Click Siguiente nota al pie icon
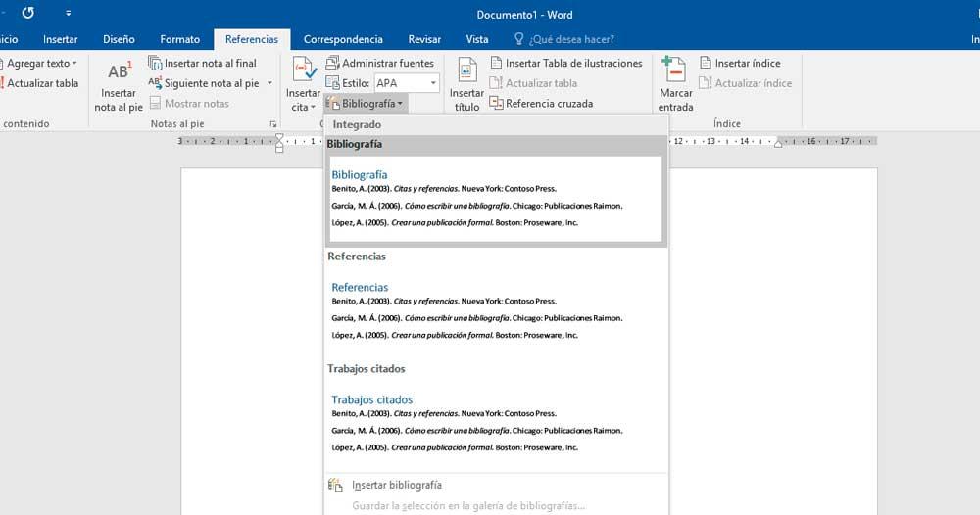This screenshot has width=980, height=515. (155, 82)
